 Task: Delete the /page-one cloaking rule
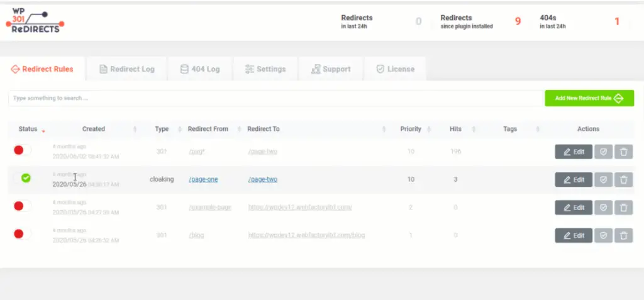pos(623,179)
